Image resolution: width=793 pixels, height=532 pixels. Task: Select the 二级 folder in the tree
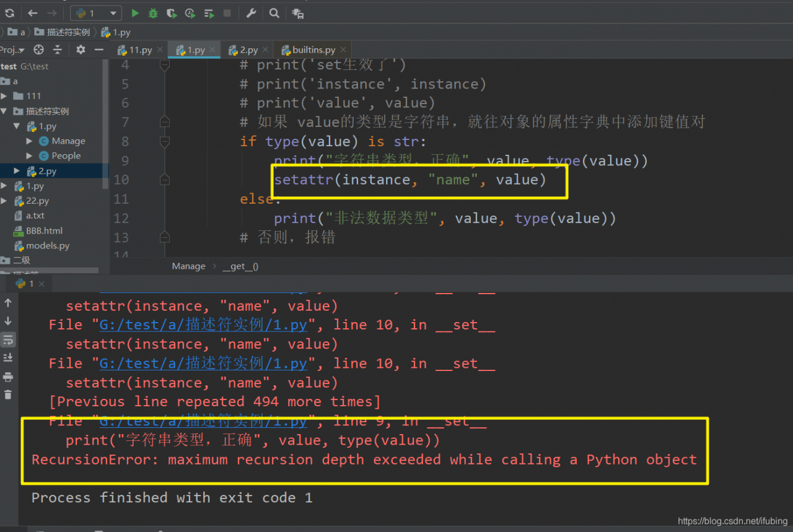click(15, 260)
